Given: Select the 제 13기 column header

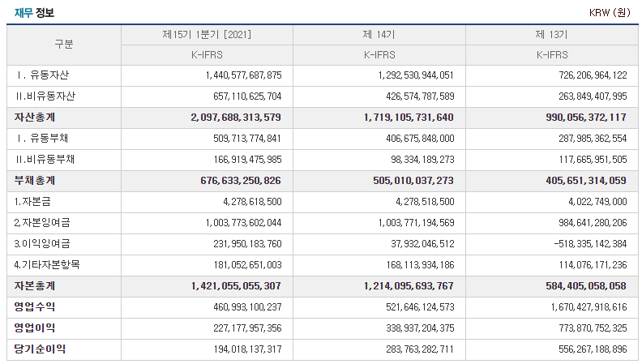Looking at the screenshot, I should click(551, 34).
